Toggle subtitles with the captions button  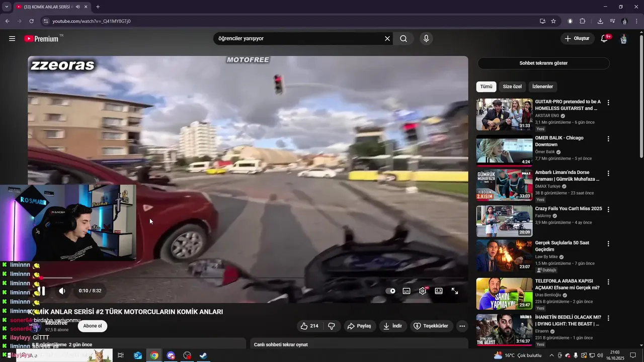(407, 291)
